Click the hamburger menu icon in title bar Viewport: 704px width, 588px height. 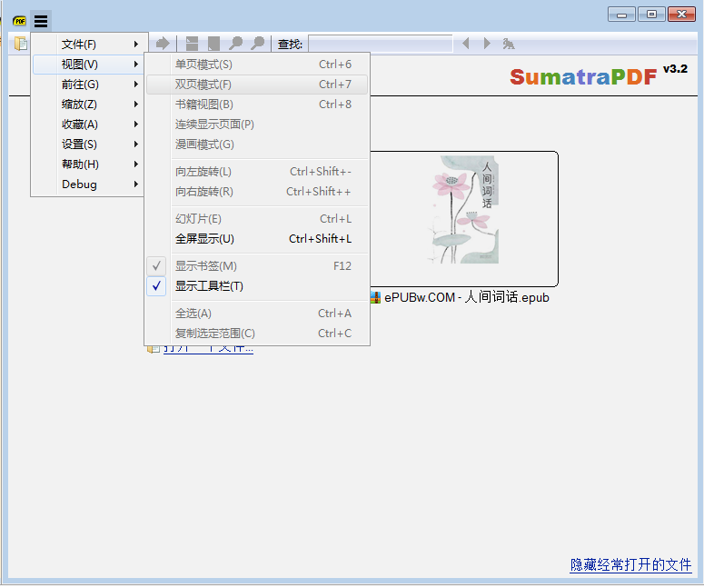41,21
